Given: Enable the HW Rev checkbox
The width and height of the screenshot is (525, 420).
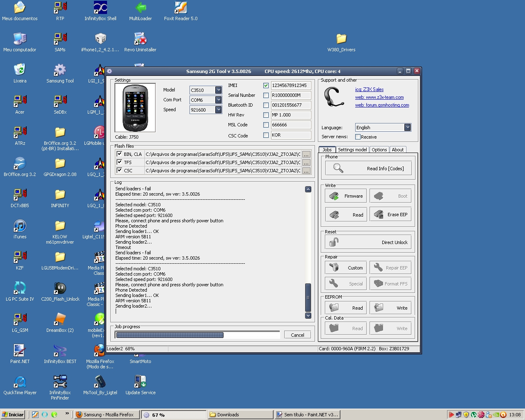Looking at the screenshot, I should [266, 115].
